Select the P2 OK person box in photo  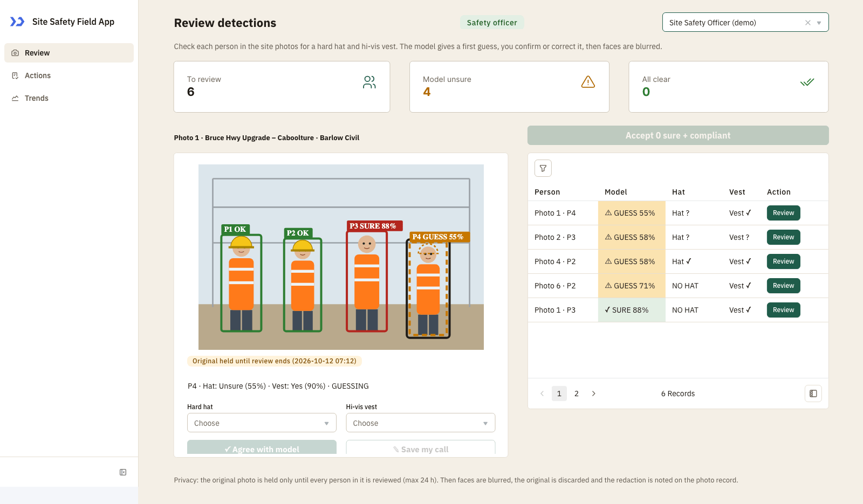[303, 285]
